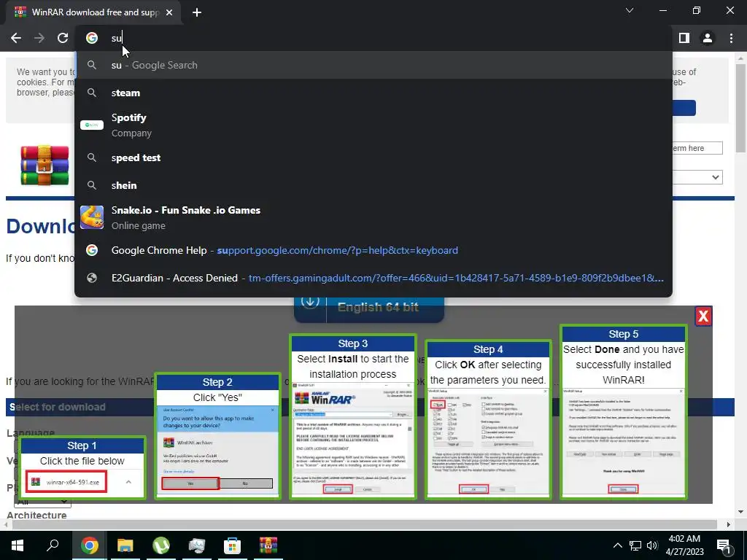Screen dimensions: 747x560
Task: Open a new tab with plus button
Action: click(x=197, y=12)
